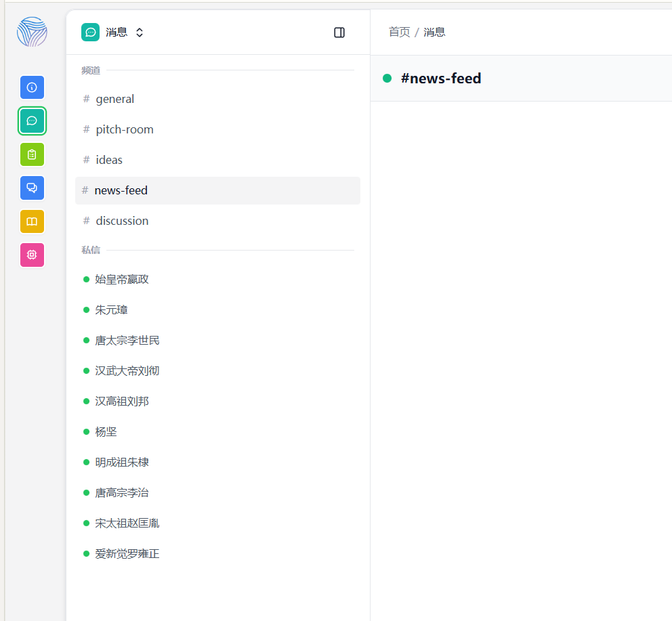Open direct message with 朱元璋
The height and width of the screenshot is (621, 672).
click(x=217, y=310)
